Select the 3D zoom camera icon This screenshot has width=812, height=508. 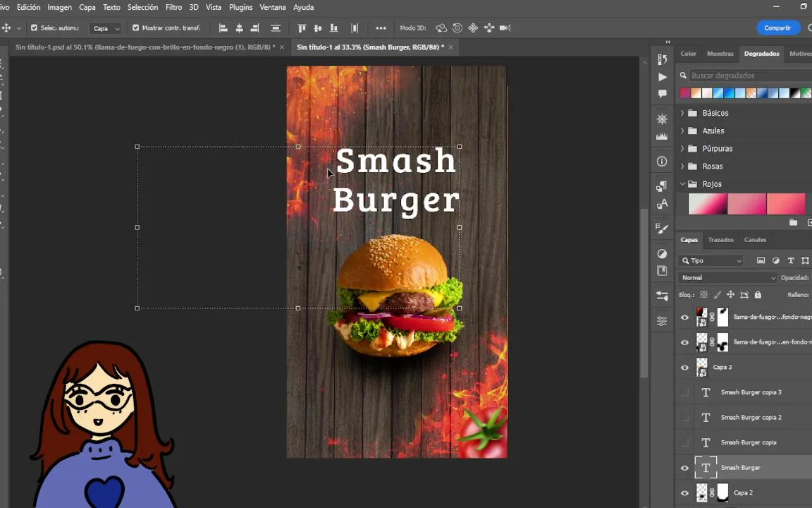(x=505, y=28)
